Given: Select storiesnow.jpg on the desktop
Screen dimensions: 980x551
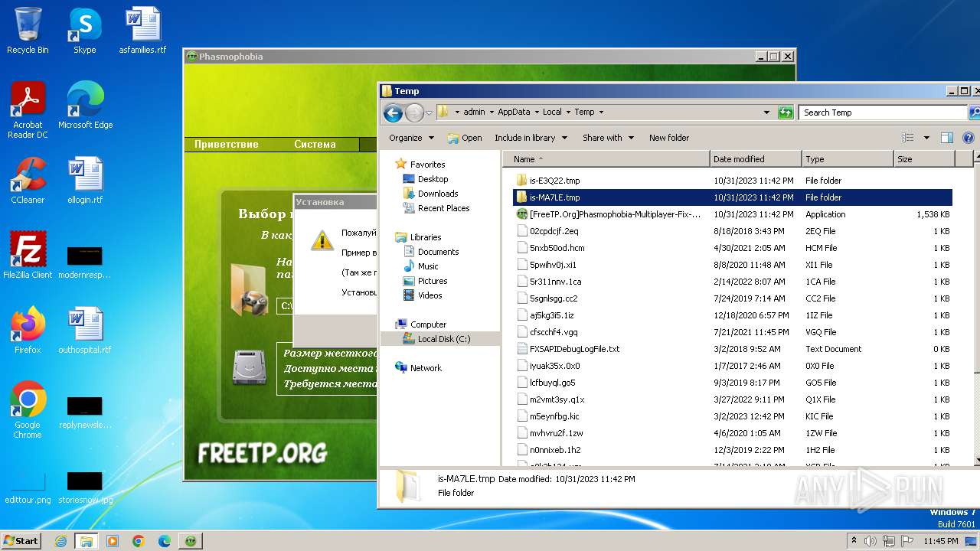Looking at the screenshot, I should [x=85, y=487].
